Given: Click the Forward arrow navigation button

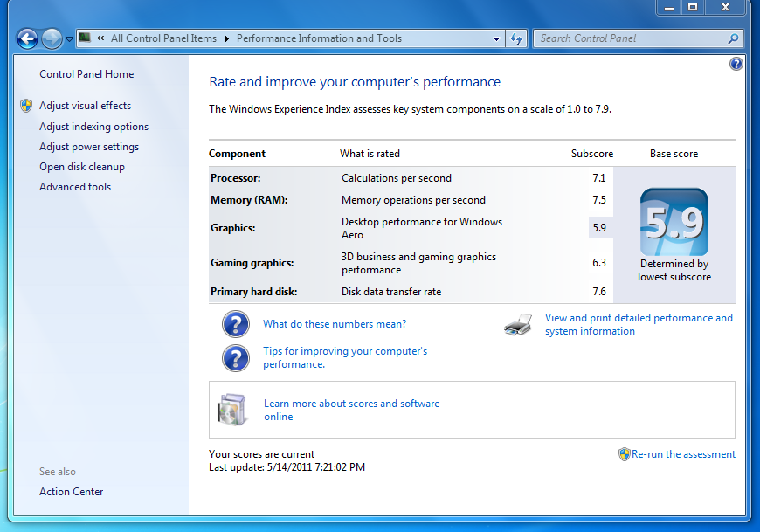Looking at the screenshot, I should click(x=52, y=38).
